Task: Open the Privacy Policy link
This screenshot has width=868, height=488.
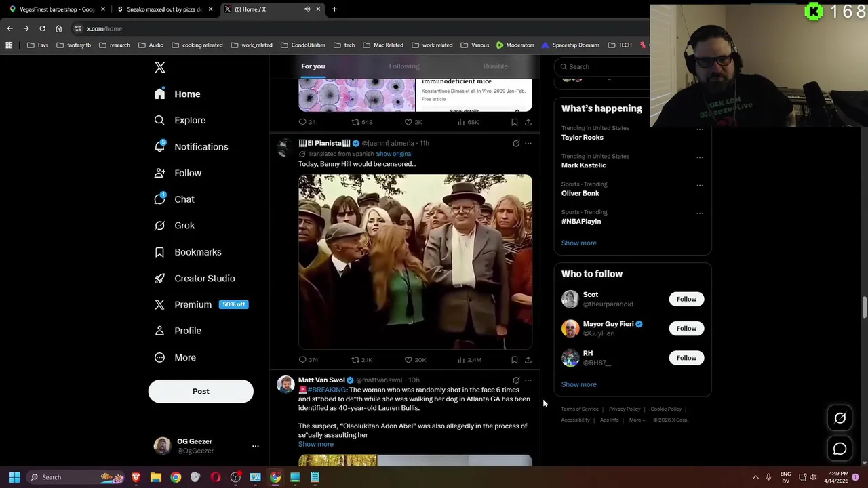Action: [624, 409]
